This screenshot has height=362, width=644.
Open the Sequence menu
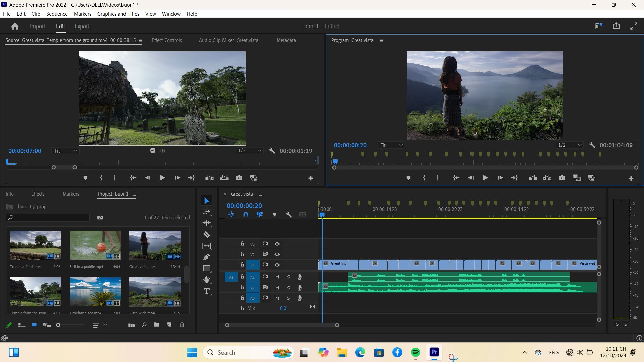coord(57,14)
